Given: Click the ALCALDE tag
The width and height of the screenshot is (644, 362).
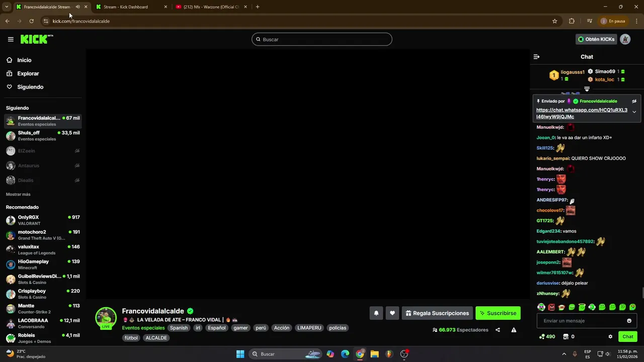Looking at the screenshot, I should (156, 338).
